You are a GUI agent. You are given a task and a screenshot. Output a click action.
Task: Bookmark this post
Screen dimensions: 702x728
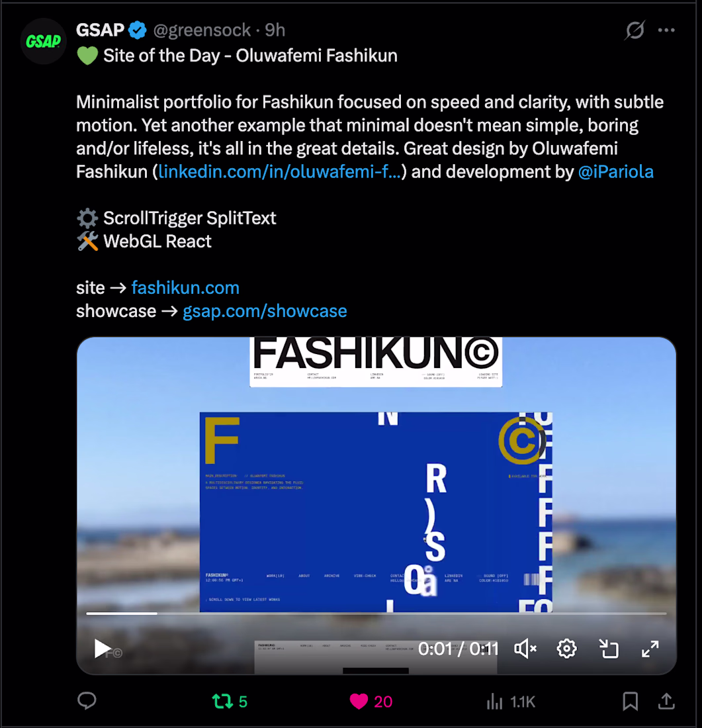coord(630,701)
